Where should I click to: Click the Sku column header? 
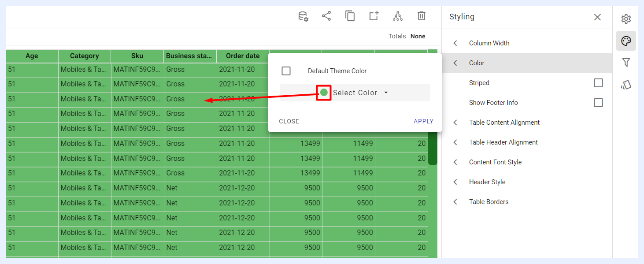point(137,56)
